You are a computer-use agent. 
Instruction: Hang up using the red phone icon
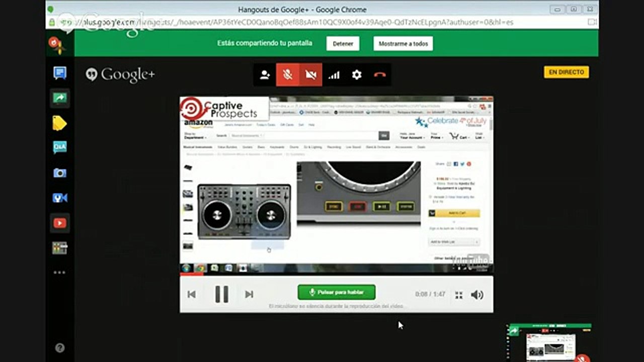380,75
